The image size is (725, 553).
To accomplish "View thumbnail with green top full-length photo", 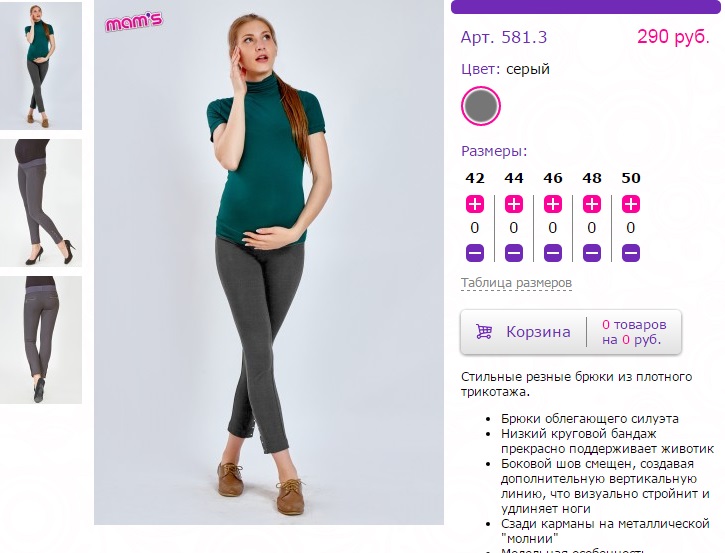I will 41,66.
